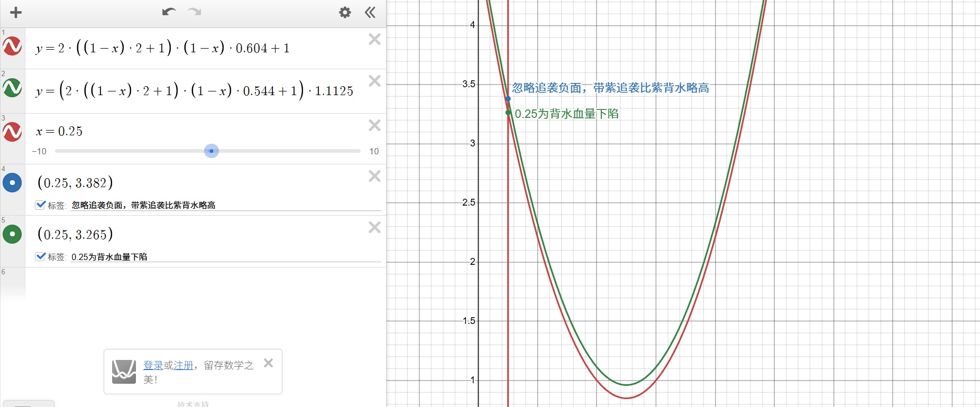
Task: Open graph settings gear menu
Action: pos(345,13)
